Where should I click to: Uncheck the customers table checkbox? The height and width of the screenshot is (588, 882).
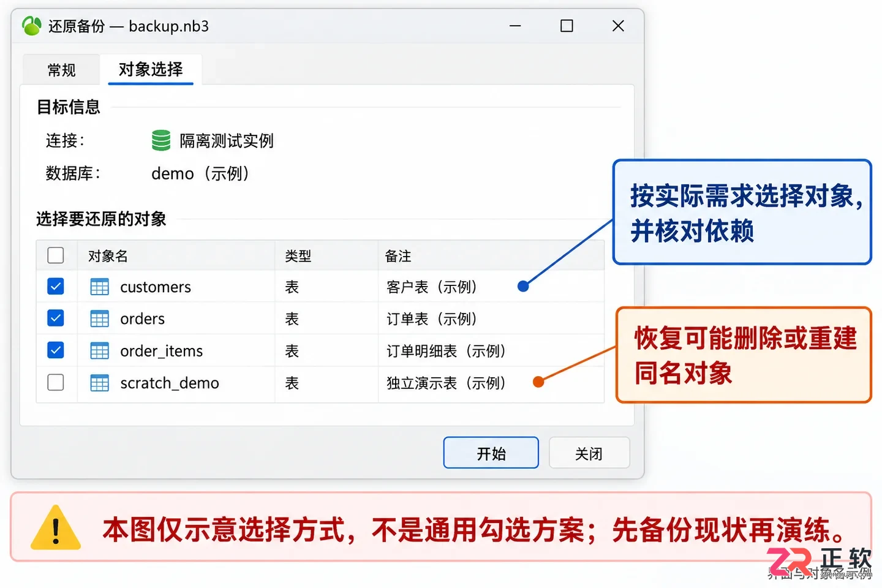point(56,286)
